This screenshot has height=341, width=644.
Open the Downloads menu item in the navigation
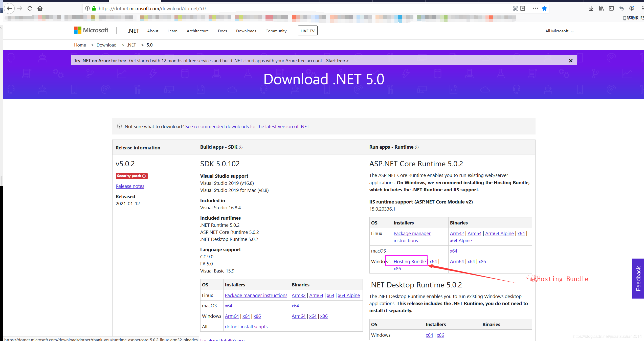246,31
